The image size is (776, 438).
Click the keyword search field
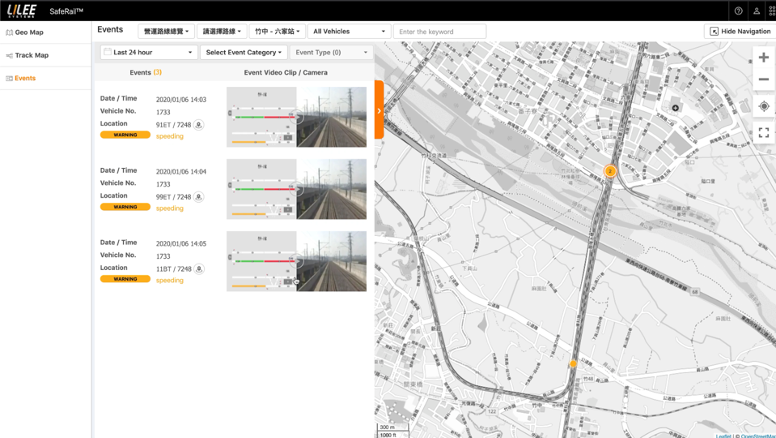[x=440, y=31]
